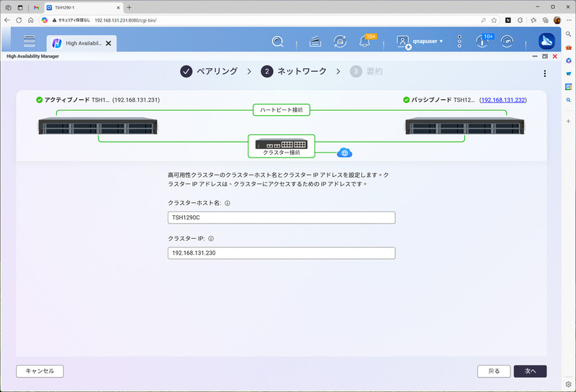Open the notifications bell icon

[x=365, y=41]
